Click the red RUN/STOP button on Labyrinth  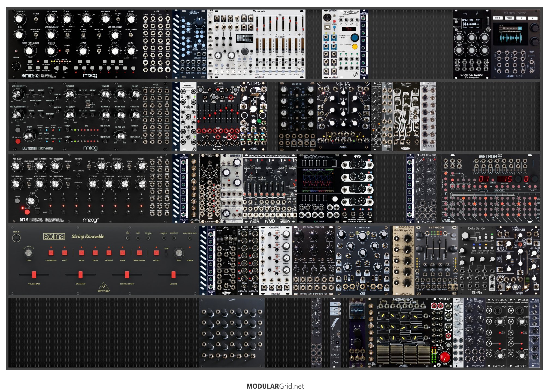(18, 141)
